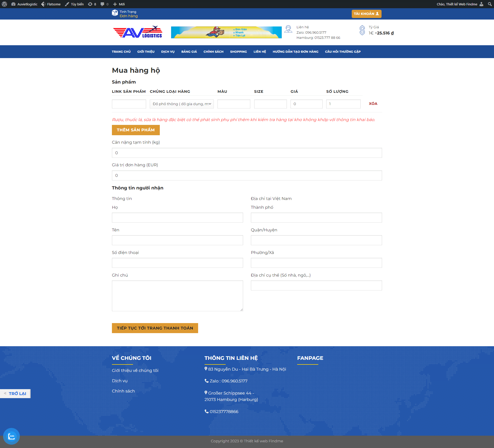Open Giới thiệu về chúng tôi footer link

135,370
